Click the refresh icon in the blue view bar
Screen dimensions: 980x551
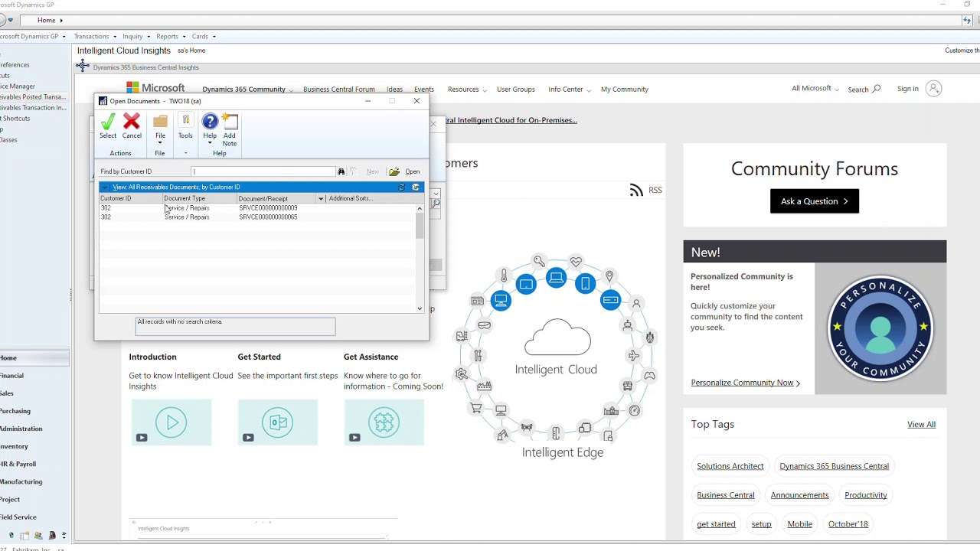tap(402, 187)
